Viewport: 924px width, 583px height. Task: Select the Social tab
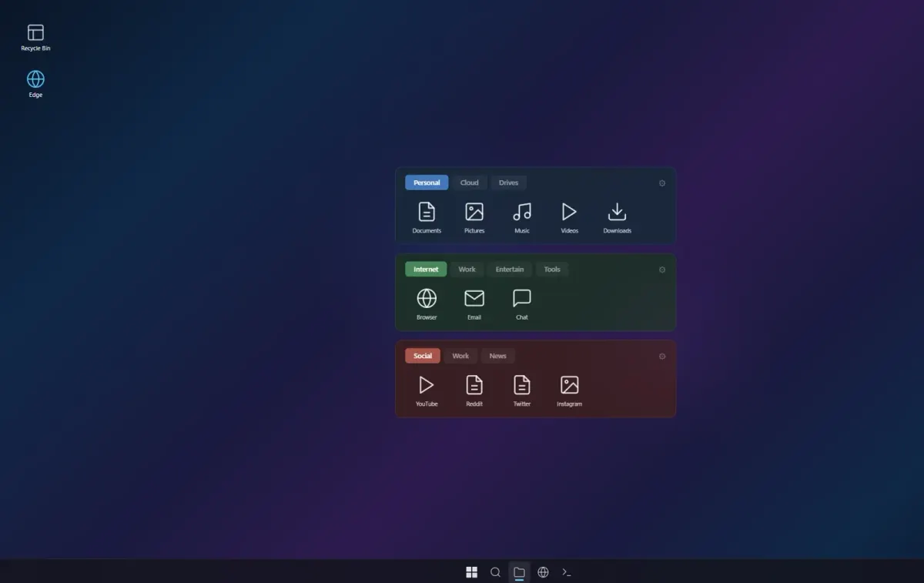[423, 356]
